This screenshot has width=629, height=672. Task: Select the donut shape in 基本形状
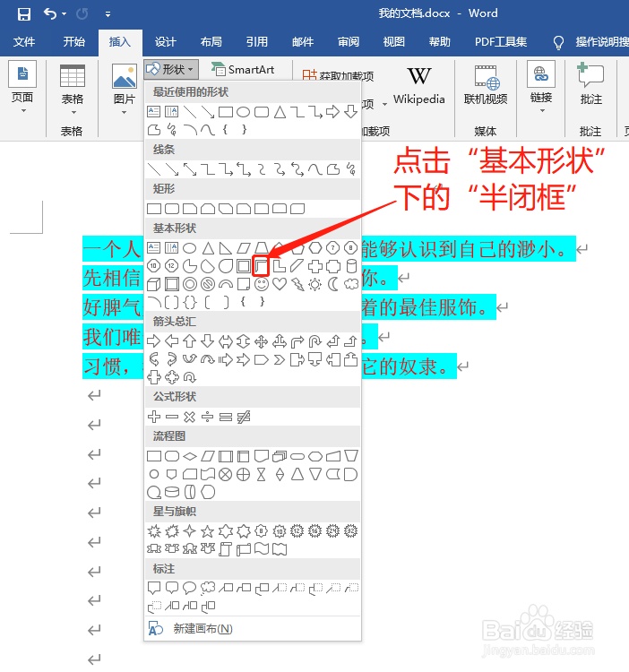190,284
